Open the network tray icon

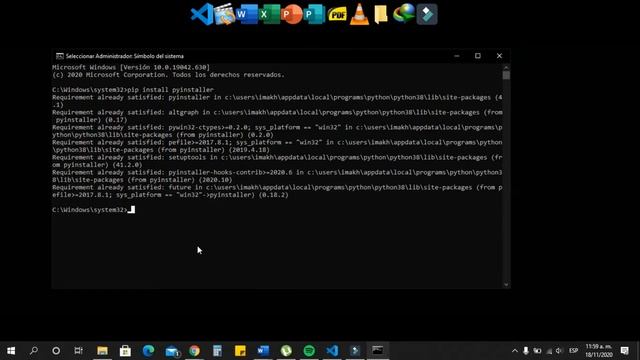(x=549, y=351)
